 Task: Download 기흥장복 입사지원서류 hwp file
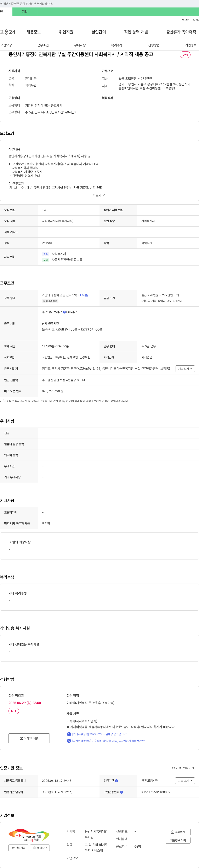coord(109,741)
